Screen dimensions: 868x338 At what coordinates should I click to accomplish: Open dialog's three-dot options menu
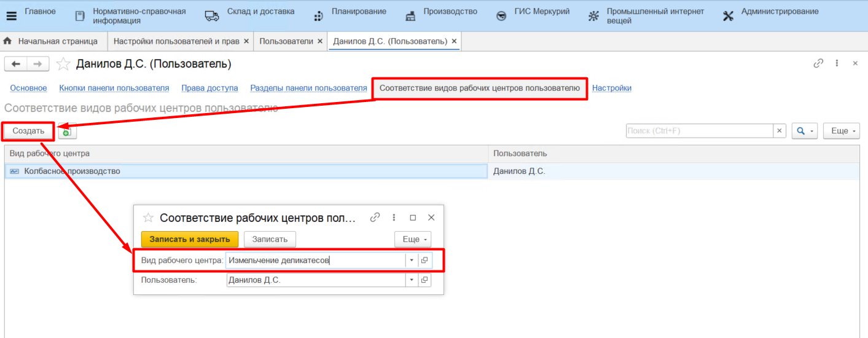point(394,218)
